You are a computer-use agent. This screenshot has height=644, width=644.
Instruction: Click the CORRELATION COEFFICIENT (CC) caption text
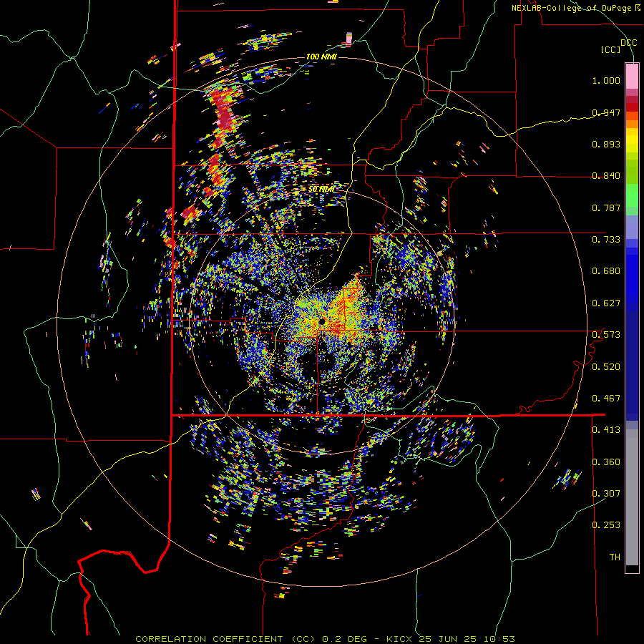[x=227, y=639]
